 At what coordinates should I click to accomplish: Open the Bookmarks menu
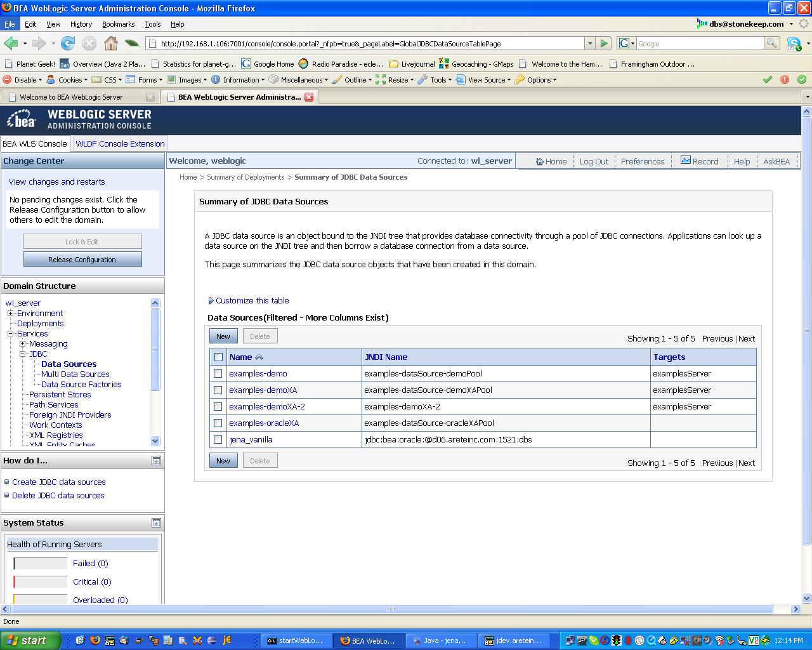pyautogui.click(x=118, y=24)
